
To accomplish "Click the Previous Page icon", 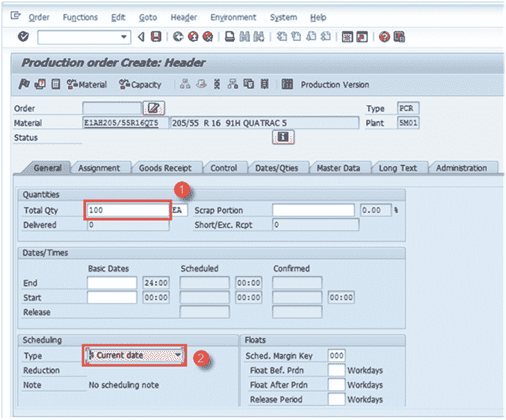I will [296, 36].
